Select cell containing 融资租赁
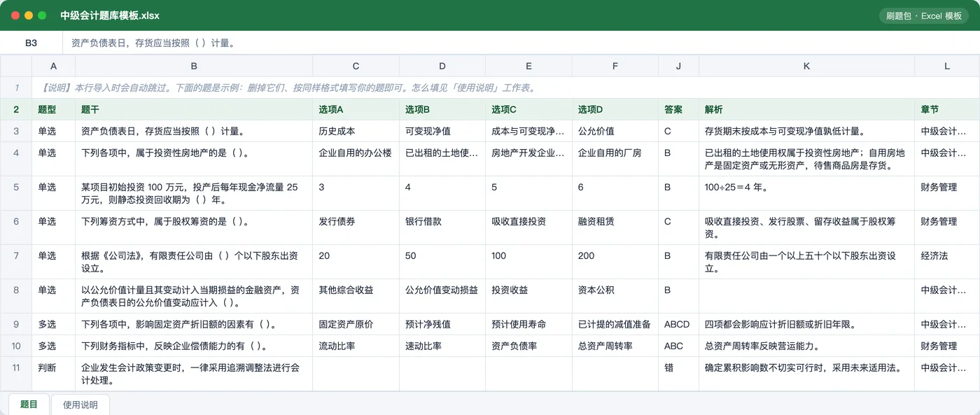Image resolution: width=980 pixels, height=415 pixels. [615, 227]
